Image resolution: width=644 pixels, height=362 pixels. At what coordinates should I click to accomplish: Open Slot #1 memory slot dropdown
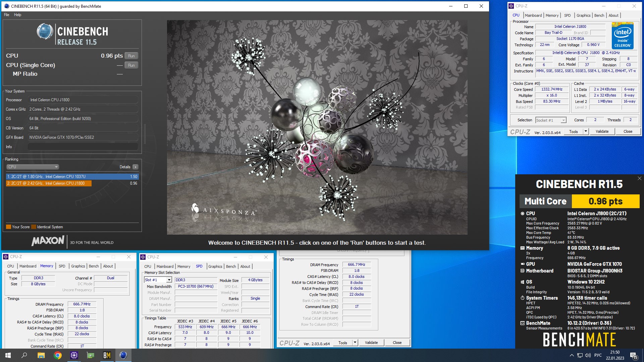tap(158, 280)
